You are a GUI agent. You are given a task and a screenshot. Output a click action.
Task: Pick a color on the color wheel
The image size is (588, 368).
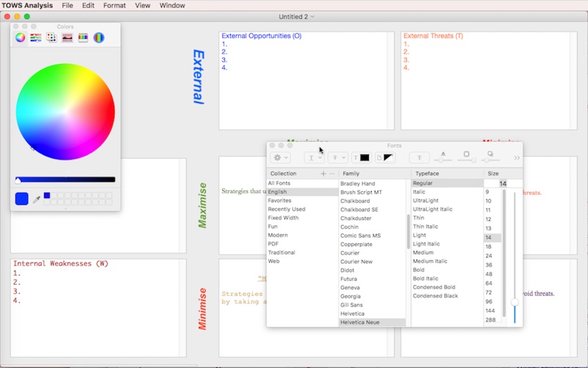[65, 112]
